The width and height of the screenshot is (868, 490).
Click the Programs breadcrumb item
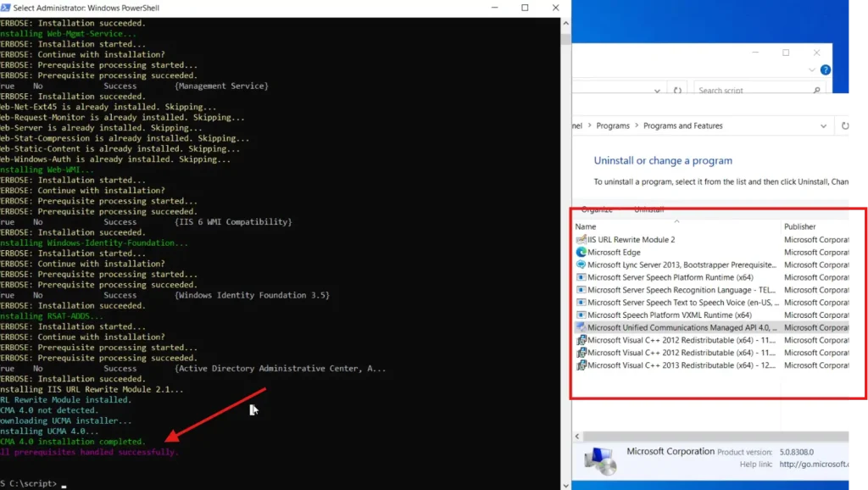tap(612, 125)
